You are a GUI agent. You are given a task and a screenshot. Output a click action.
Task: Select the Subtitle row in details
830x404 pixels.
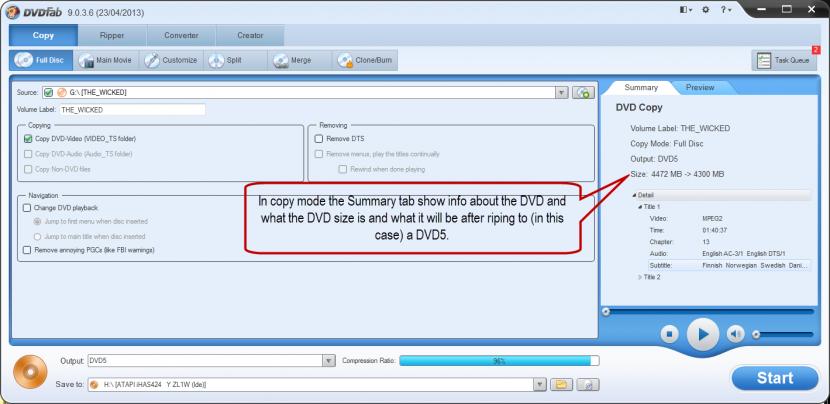pos(729,265)
